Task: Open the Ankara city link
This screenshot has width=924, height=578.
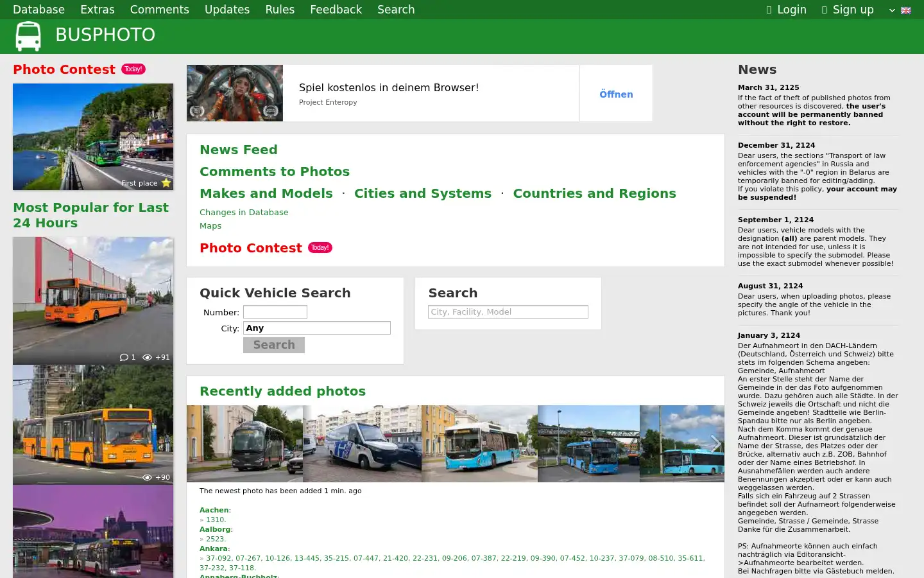Action: pos(214,548)
